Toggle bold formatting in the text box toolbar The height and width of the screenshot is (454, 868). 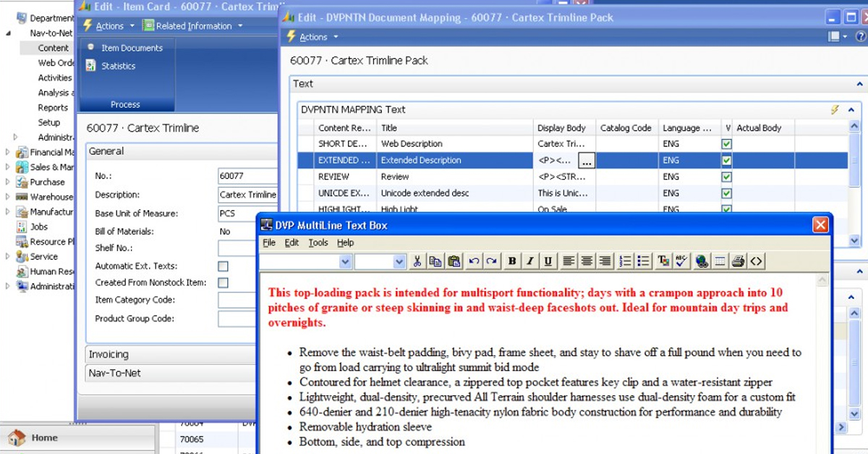click(x=512, y=261)
